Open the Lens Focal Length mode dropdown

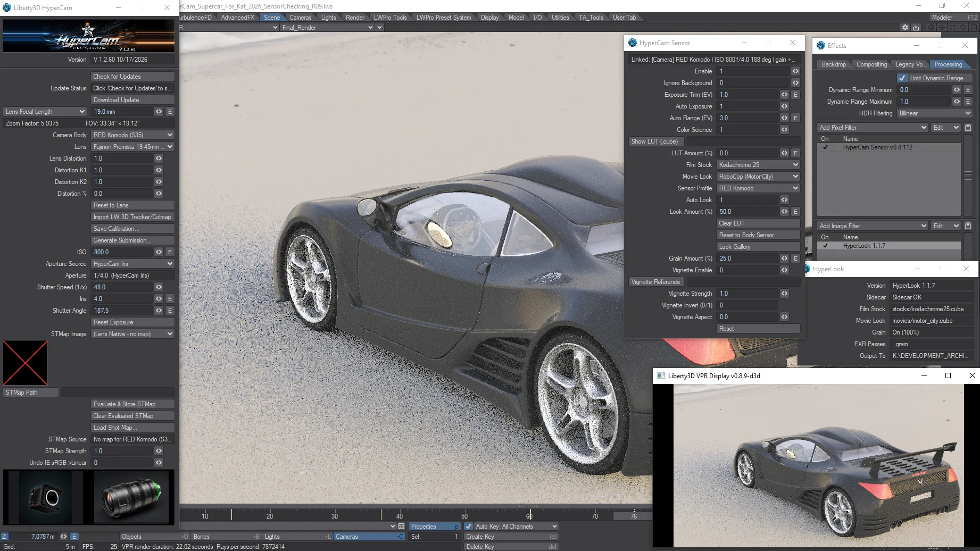45,112
